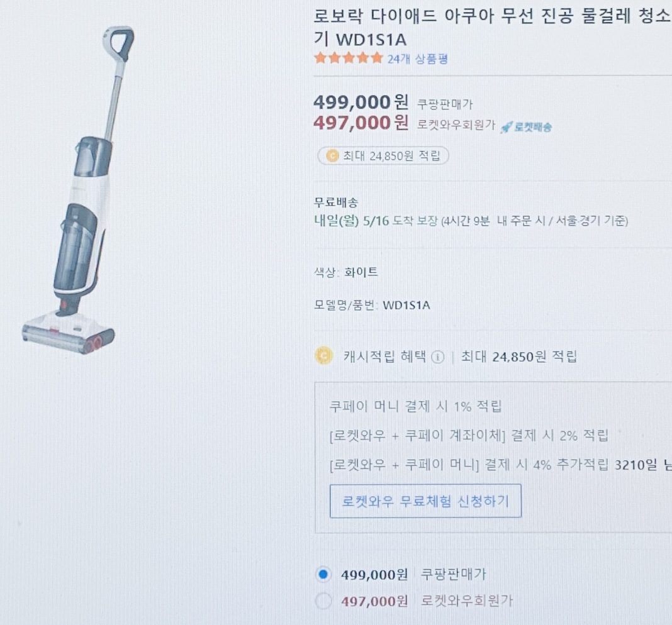
Task: Click the 무료배송 shipping label
Action: (x=336, y=202)
